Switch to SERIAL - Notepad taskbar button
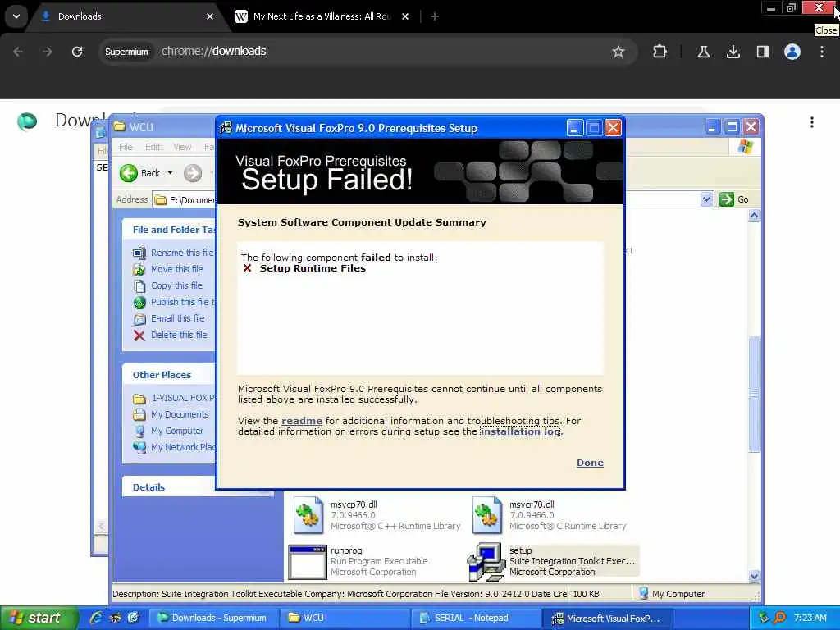Screen dimensions: 840x630 (x=477, y=618)
